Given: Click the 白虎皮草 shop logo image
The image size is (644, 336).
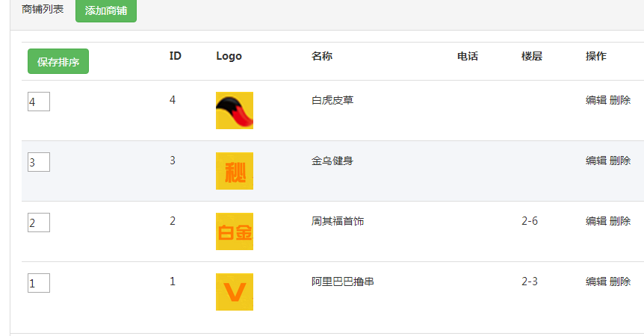Looking at the screenshot, I should (235, 111).
